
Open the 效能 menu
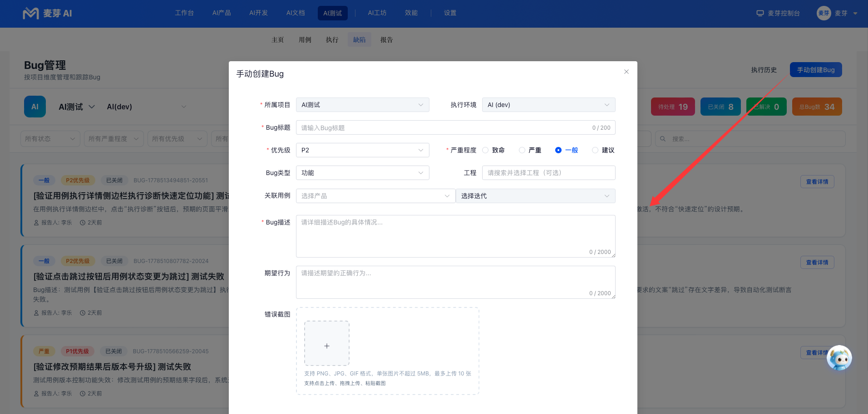411,13
